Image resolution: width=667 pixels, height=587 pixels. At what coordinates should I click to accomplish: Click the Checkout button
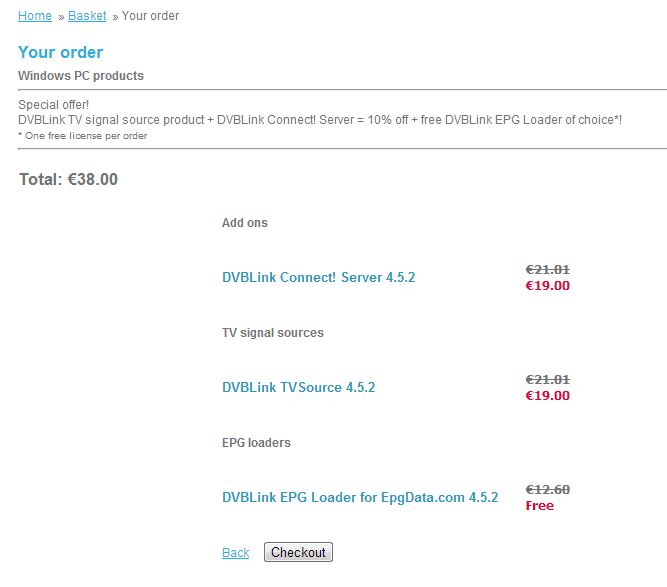coord(298,552)
